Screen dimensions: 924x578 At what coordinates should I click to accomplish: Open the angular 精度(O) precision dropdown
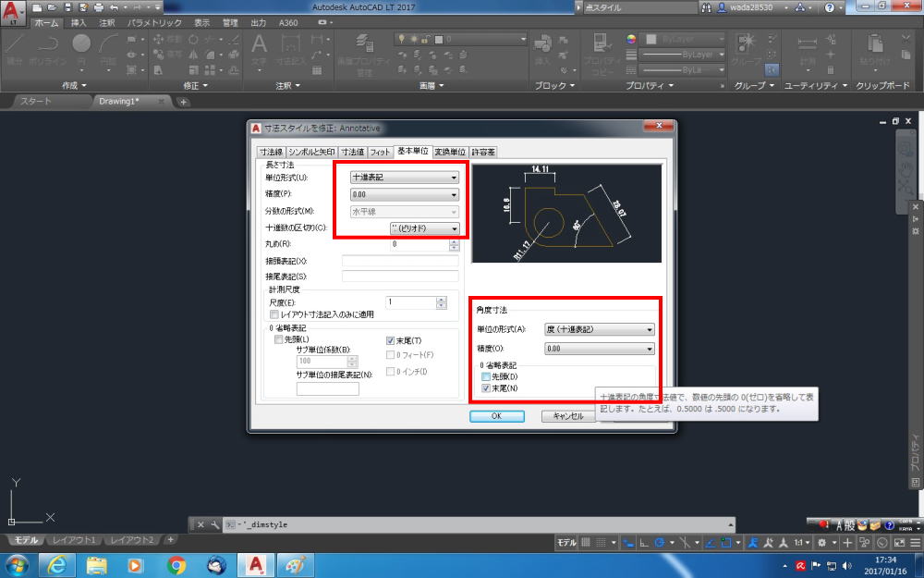pyautogui.click(x=600, y=349)
